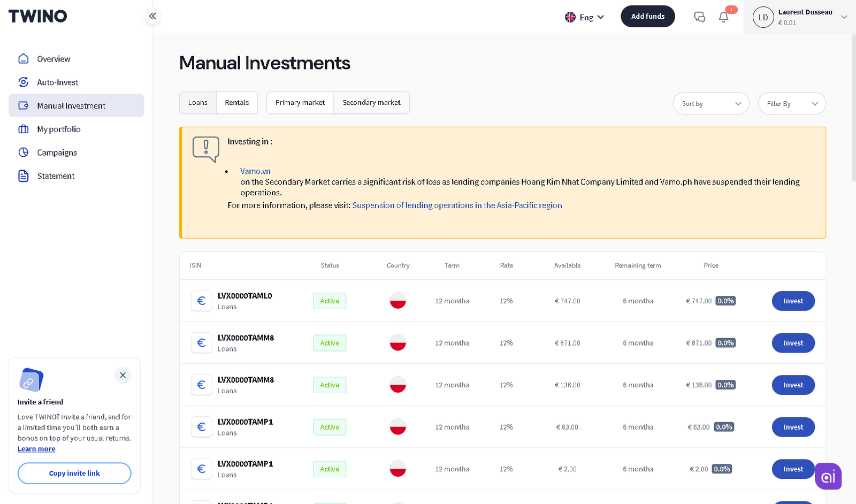Open the Eng language selector
Viewport: 856px width, 504px height.
tap(585, 17)
